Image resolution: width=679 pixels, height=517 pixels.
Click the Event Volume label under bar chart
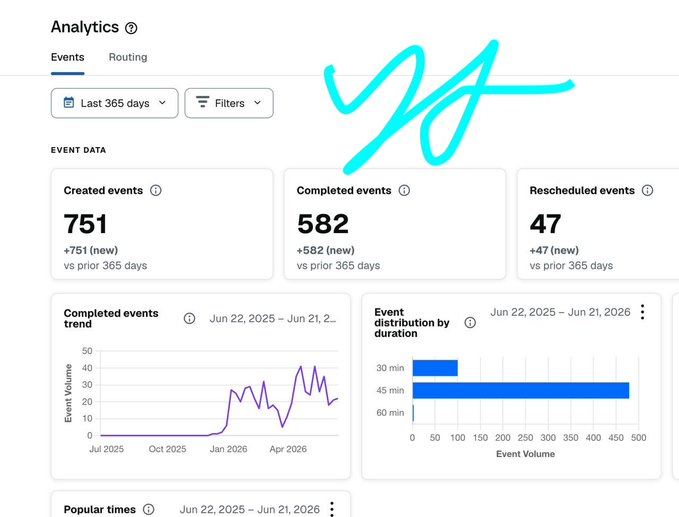click(x=525, y=454)
